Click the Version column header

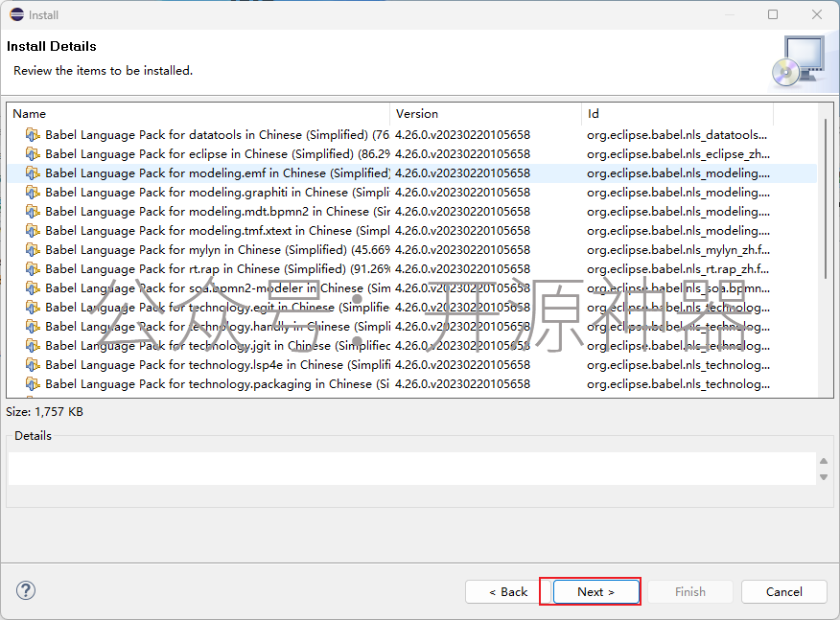coord(485,113)
